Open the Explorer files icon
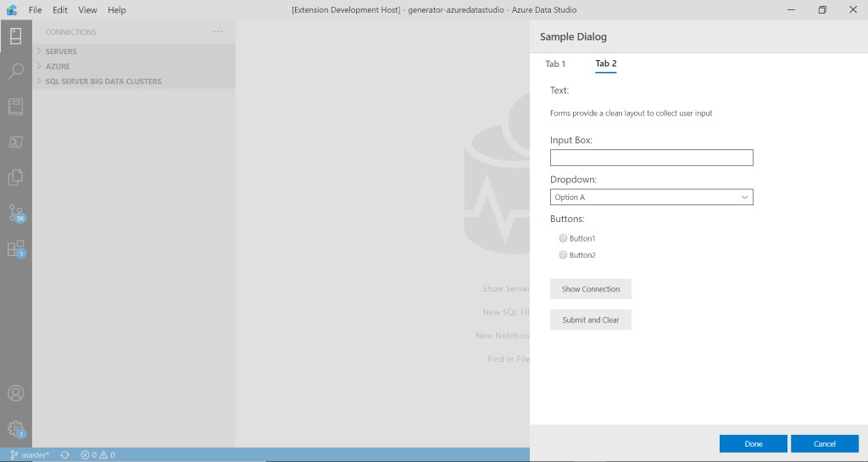Image resolution: width=868 pixels, height=462 pixels. pos(15,177)
